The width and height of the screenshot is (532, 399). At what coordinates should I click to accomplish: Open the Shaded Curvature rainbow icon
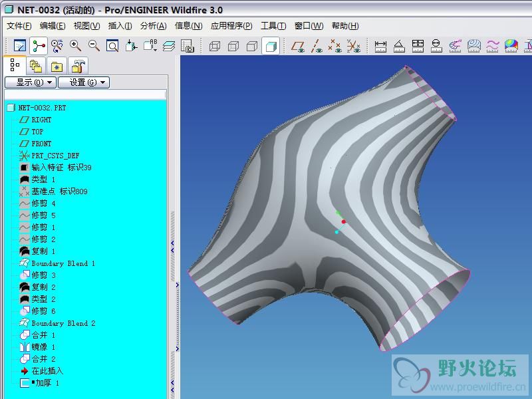pyautogui.click(x=511, y=45)
